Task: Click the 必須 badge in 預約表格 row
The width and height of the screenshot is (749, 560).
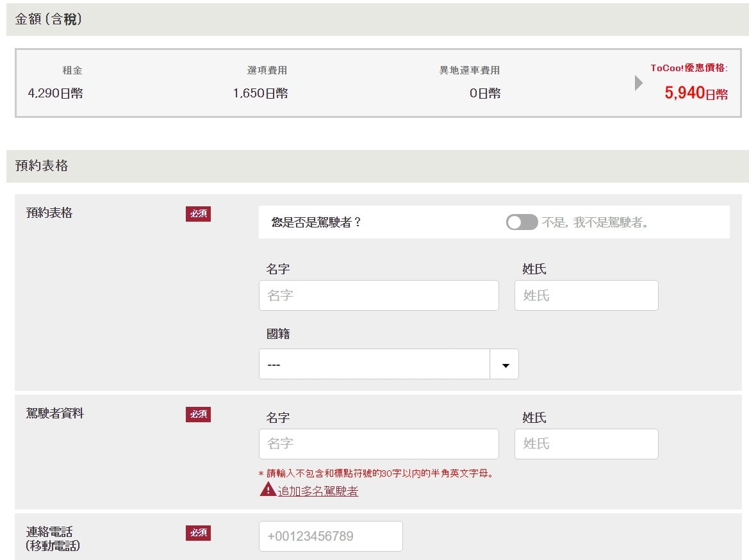Action: (198, 214)
